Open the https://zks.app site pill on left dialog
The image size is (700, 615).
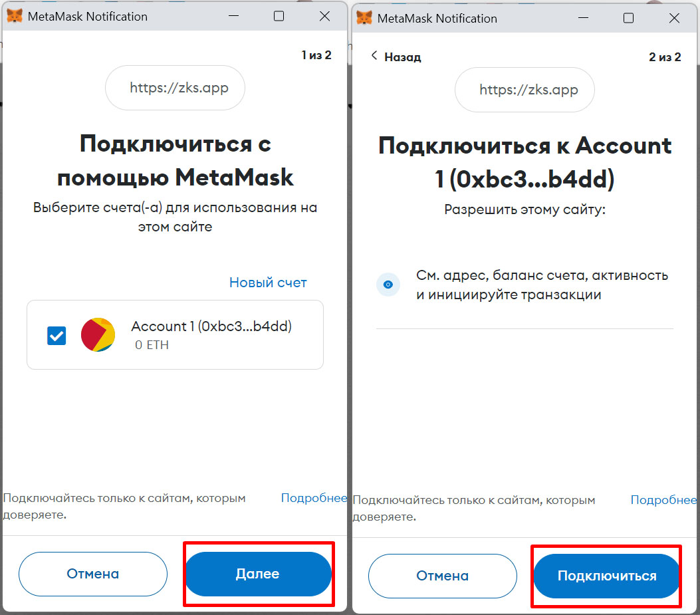175,88
